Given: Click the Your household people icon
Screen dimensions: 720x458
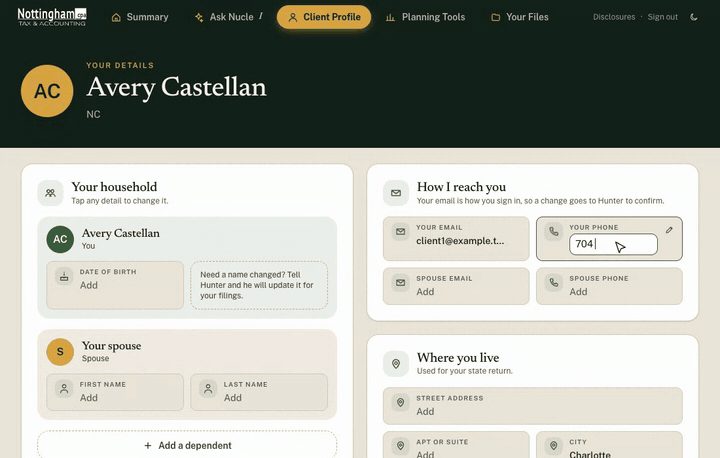Looking at the screenshot, I should (51, 193).
